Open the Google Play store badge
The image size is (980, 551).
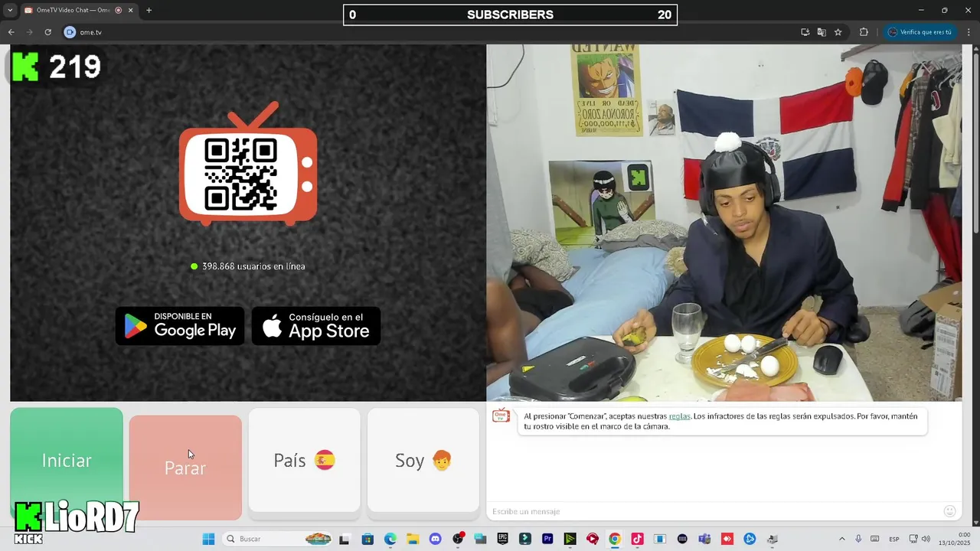[180, 326]
